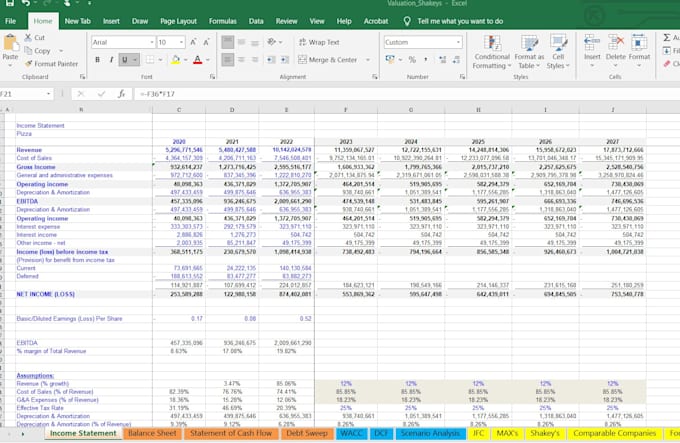Toggle Align Left in Alignment group
This screenshot has height=443, width=680.
(228, 59)
